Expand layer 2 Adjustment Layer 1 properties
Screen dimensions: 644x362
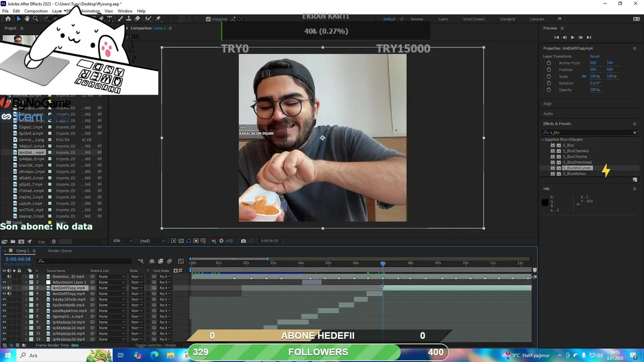(x=26, y=282)
